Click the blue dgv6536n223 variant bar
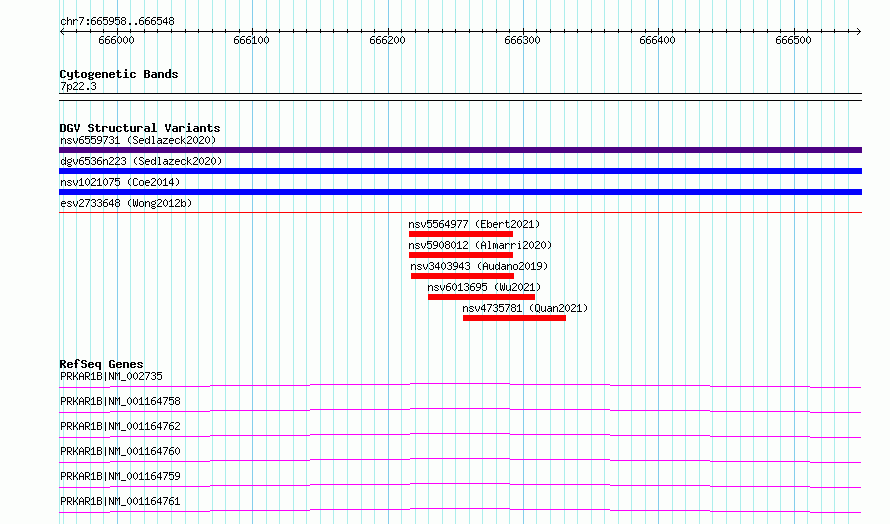 click(460, 171)
